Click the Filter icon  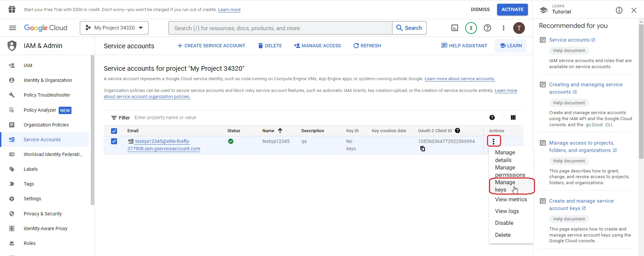(114, 118)
